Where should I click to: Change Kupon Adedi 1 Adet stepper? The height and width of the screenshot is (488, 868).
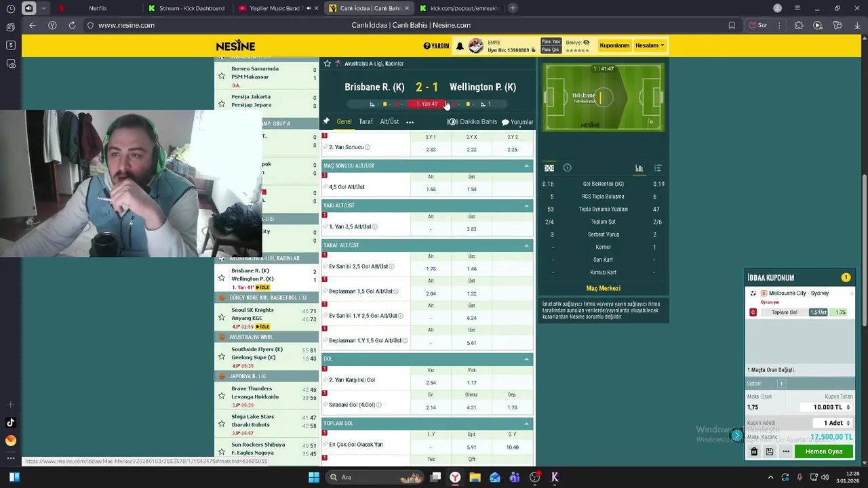848,423
